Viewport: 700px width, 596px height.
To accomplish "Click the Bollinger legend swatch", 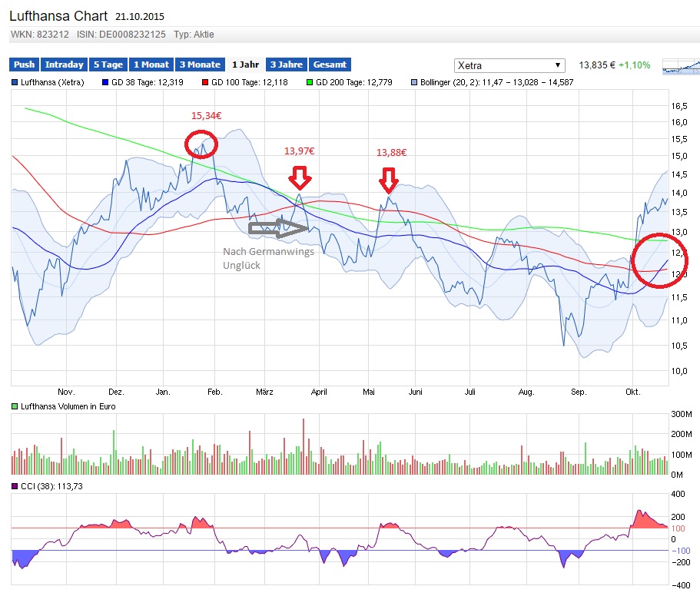I will tap(414, 82).
